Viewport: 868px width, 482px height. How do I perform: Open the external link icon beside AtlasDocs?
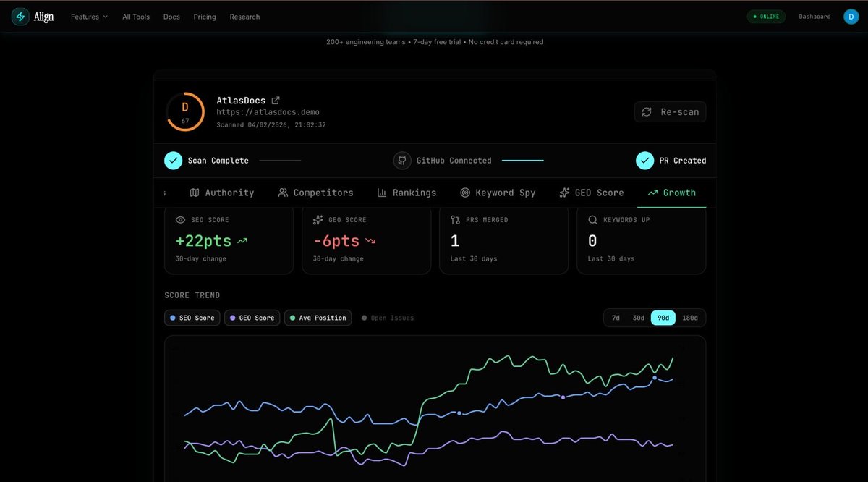(x=276, y=101)
